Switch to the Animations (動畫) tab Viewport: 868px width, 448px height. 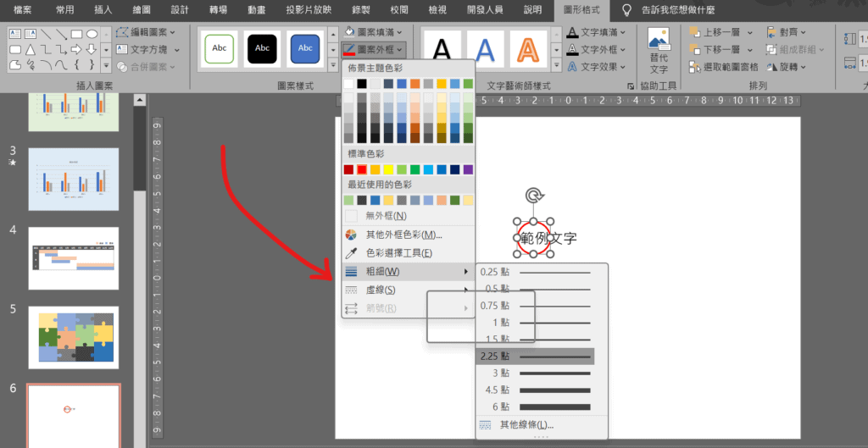256,10
